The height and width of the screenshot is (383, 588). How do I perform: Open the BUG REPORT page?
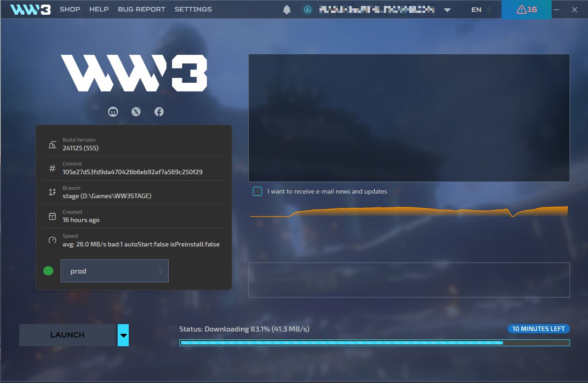pos(142,9)
